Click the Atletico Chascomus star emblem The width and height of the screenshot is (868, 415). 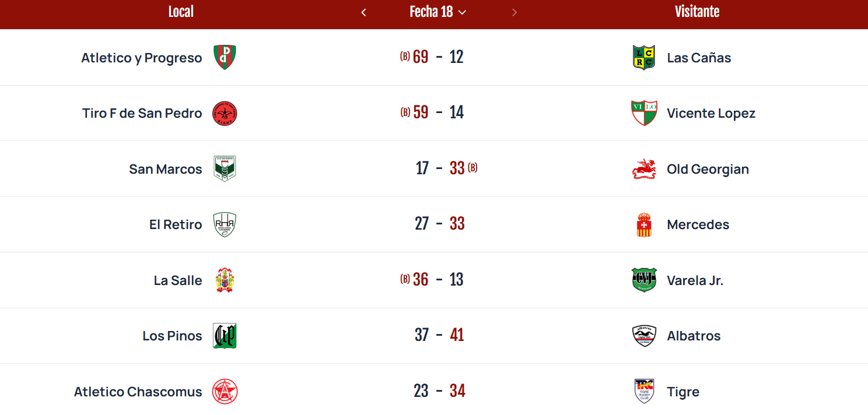point(225,392)
